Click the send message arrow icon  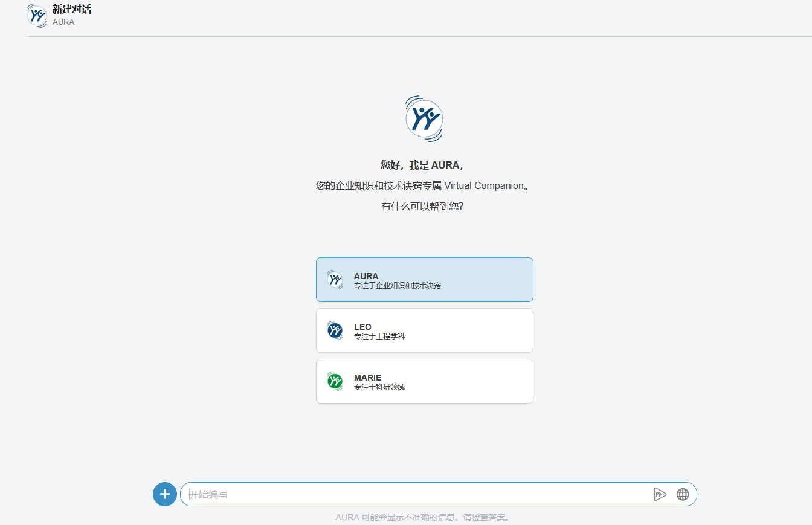pos(660,494)
